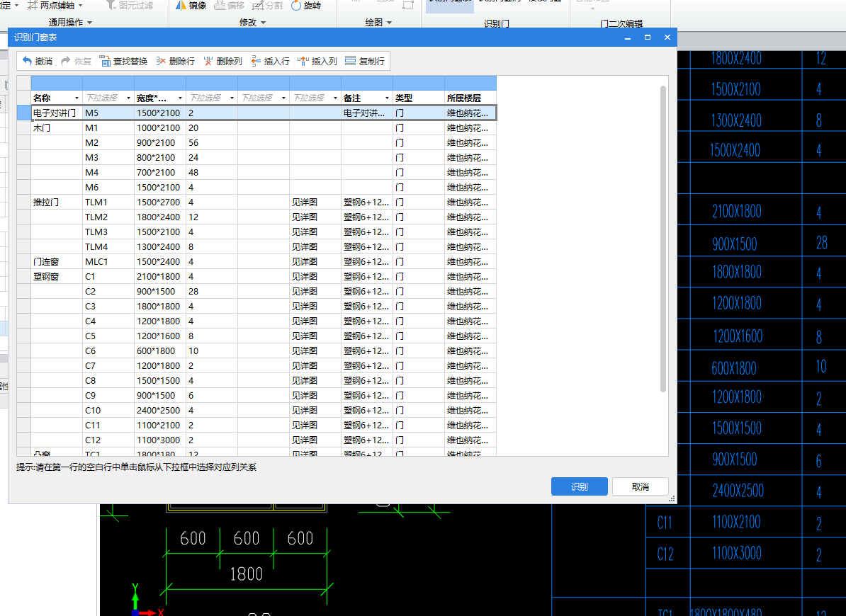Minimize the 识别门窗表 dialog
The height and width of the screenshot is (616, 846).
pos(628,38)
